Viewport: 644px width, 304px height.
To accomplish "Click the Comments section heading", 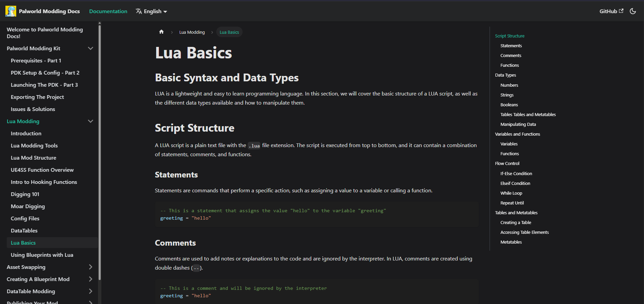I will tap(175, 243).
